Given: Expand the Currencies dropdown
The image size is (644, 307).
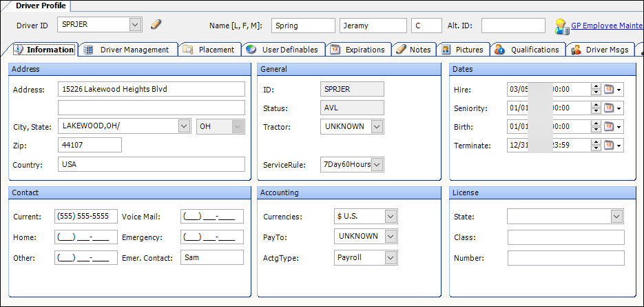Looking at the screenshot, I should (391, 217).
